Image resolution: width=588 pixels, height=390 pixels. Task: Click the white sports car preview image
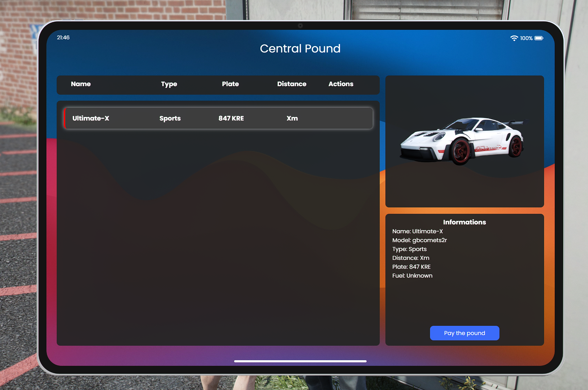pos(463,141)
